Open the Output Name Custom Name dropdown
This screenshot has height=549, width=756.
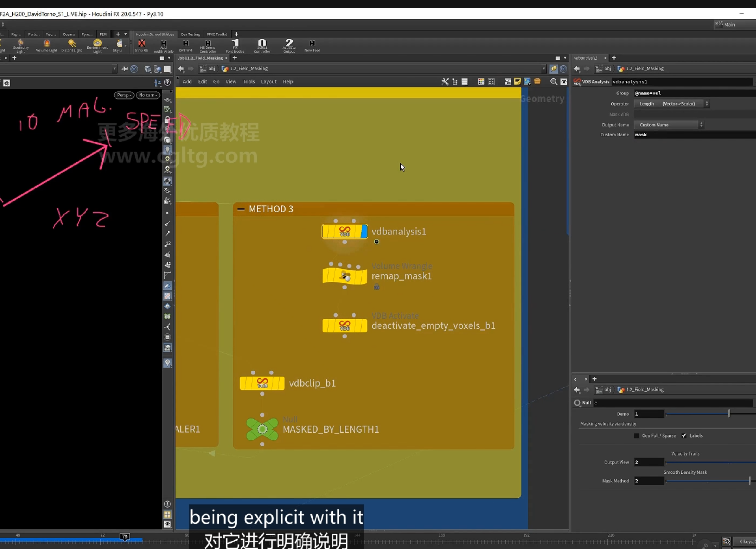tap(669, 125)
